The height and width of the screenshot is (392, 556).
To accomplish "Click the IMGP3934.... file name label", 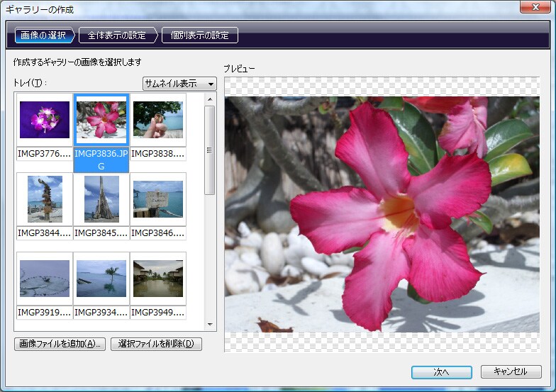I will pos(101,313).
